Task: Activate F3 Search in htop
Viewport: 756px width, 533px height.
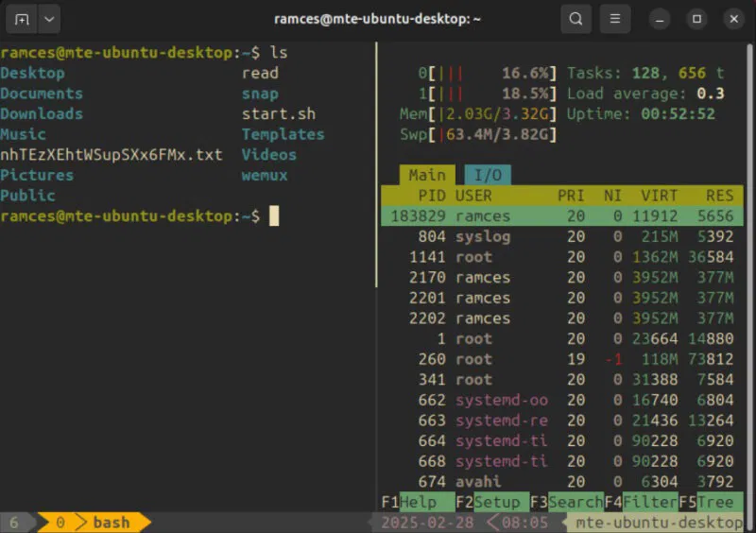Action: point(565,502)
